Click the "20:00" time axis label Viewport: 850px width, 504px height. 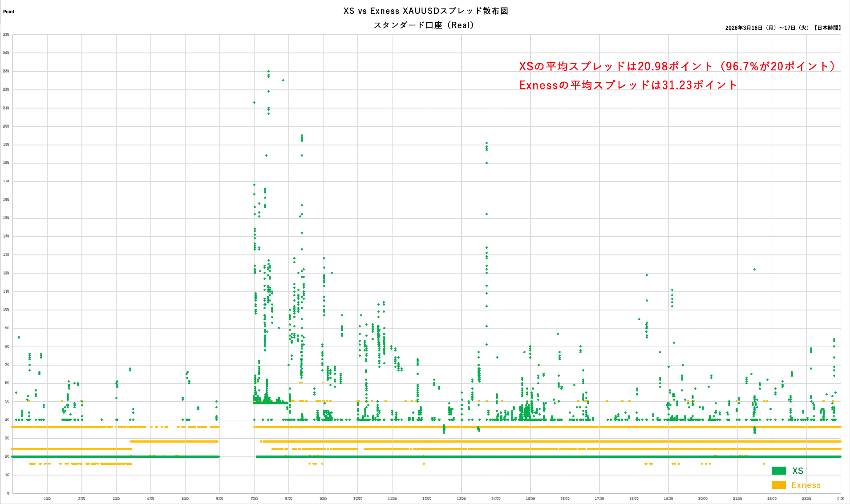[x=703, y=499]
